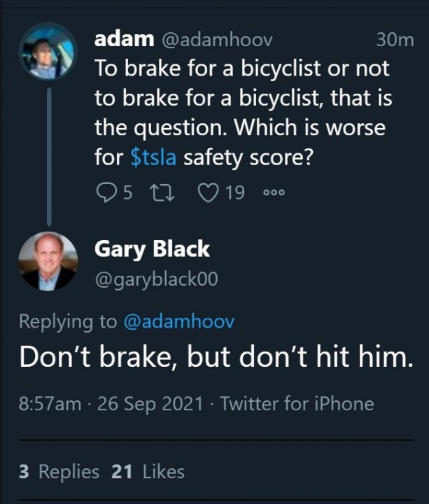
Task: Click the $tsla cashtag link
Action: (154, 158)
